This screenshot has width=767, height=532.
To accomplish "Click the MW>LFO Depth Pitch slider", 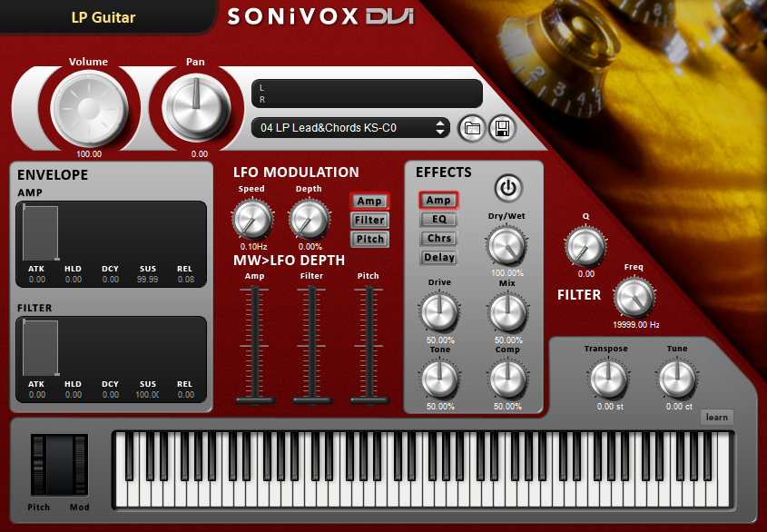I will click(369, 345).
